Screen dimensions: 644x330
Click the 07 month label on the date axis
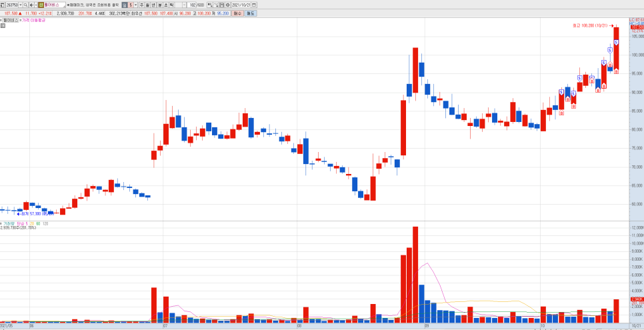pos(165,325)
